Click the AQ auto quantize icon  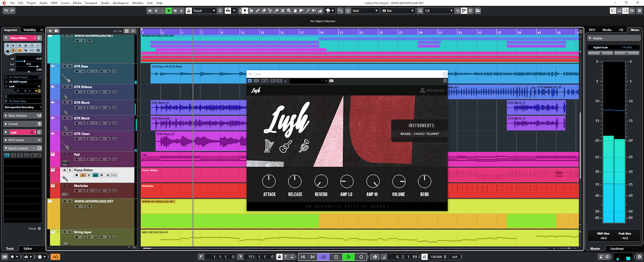[x=56, y=257]
